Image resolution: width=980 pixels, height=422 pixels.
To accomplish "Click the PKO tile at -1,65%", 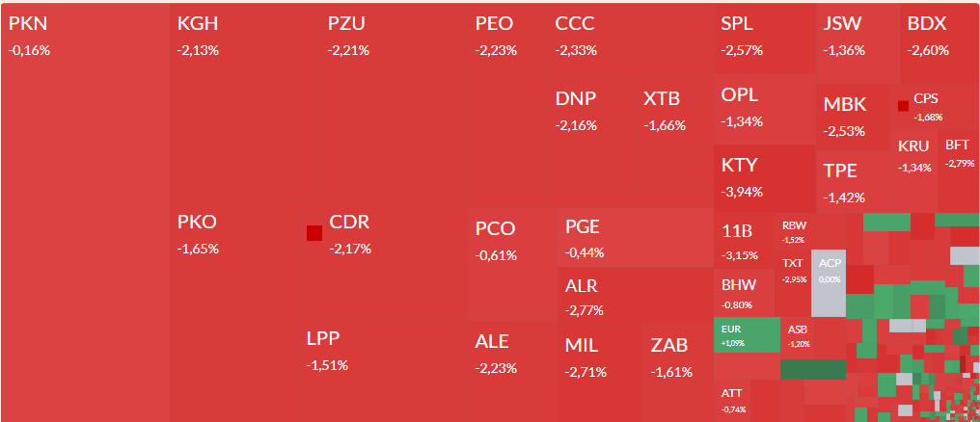I will (x=234, y=313).
